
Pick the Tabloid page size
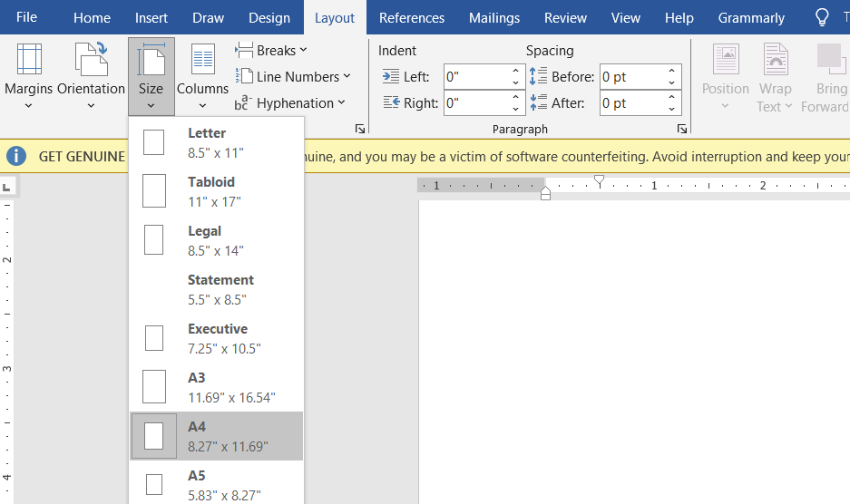pos(216,191)
